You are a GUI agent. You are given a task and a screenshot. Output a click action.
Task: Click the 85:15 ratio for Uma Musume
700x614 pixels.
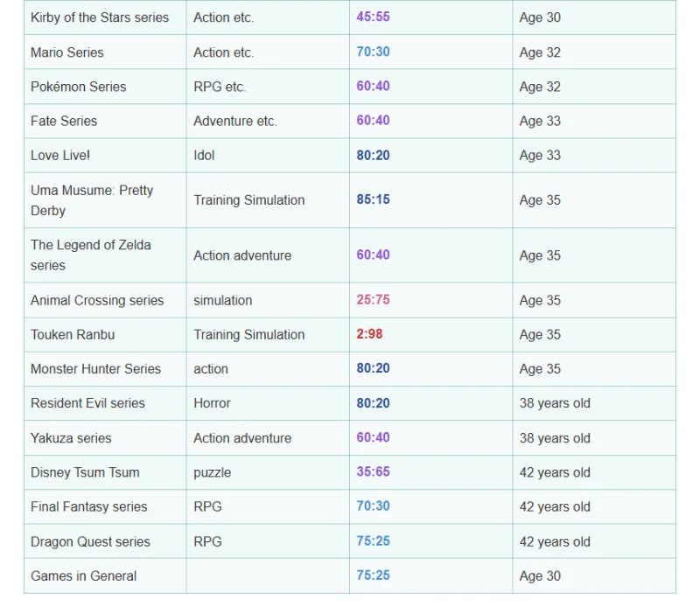pos(373,199)
